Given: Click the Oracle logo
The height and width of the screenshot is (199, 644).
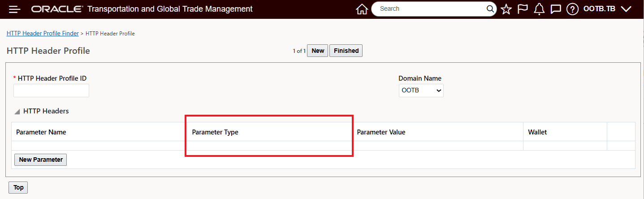Looking at the screenshot, I should tap(57, 9).
